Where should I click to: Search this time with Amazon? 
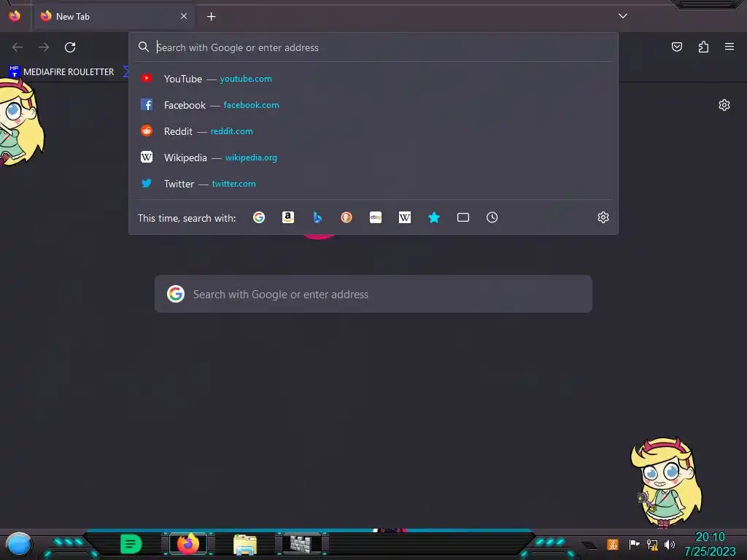coord(287,217)
